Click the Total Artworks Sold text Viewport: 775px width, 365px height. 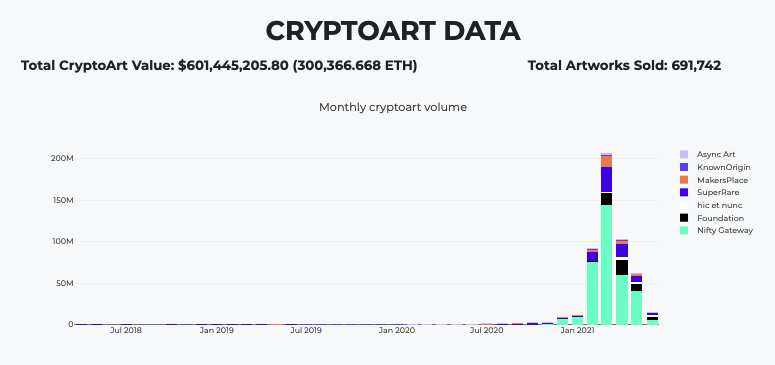click(x=624, y=65)
